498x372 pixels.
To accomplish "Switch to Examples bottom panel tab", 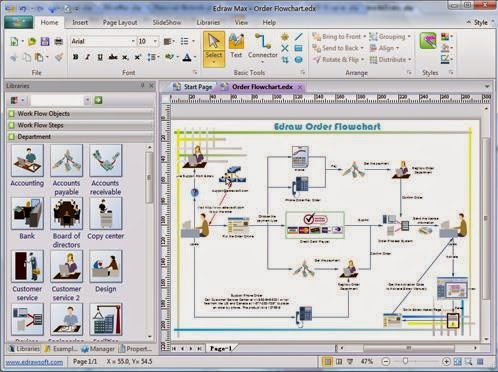I will click(61, 349).
